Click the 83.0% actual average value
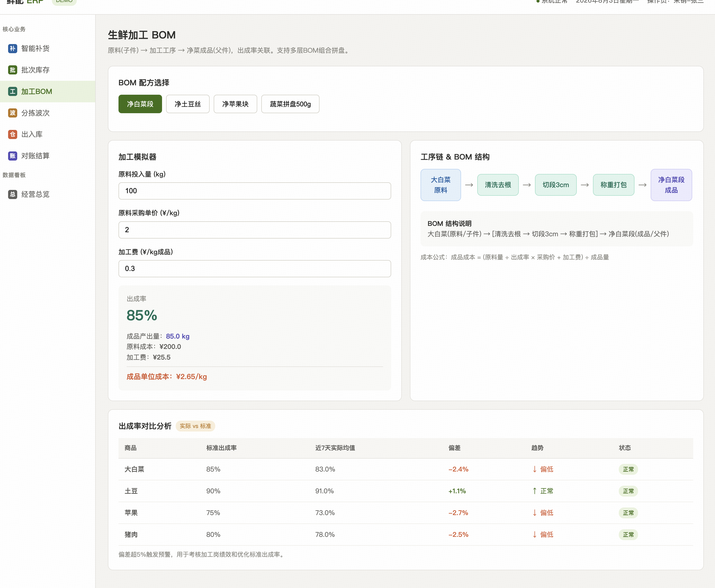Viewport: 715px width, 588px height. pos(325,469)
